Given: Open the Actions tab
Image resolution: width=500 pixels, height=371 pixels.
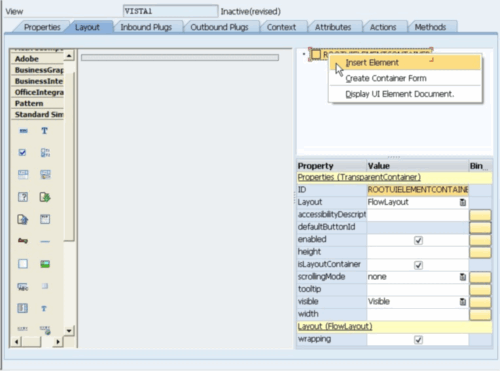Looking at the screenshot, I should click(383, 27).
